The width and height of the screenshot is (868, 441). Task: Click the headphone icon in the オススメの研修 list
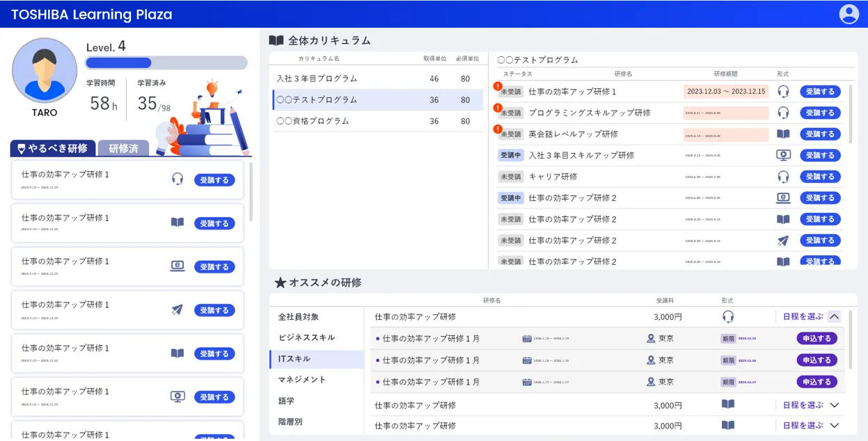click(x=728, y=316)
